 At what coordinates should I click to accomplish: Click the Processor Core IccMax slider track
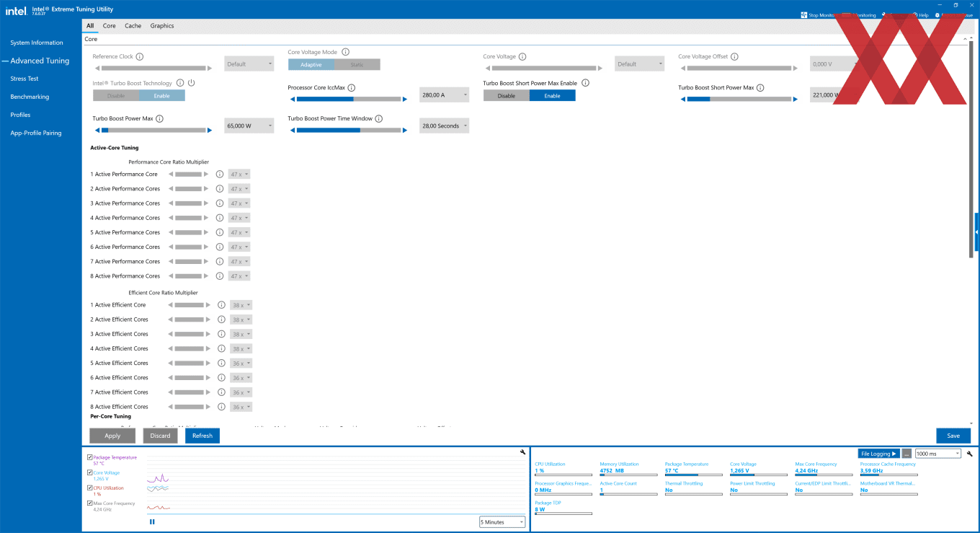click(x=349, y=100)
